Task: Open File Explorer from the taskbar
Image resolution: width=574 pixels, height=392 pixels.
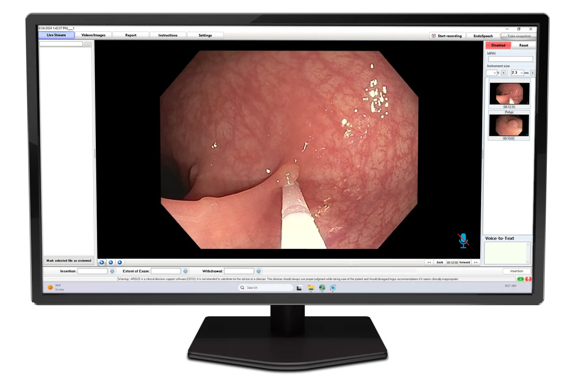Action: coord(311,288)
